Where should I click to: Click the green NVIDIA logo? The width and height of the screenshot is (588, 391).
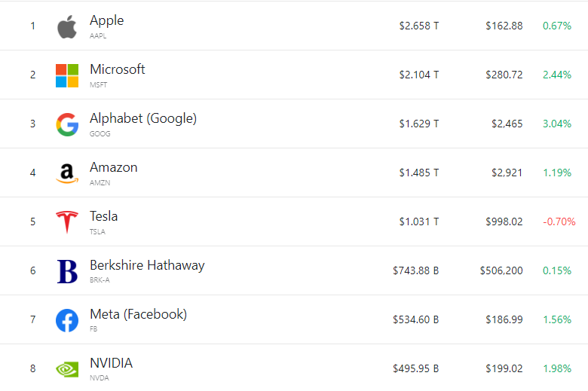coord(67,369)
